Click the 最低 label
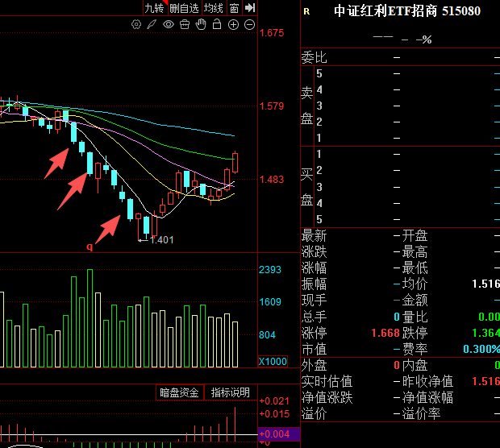 [415, 268]
